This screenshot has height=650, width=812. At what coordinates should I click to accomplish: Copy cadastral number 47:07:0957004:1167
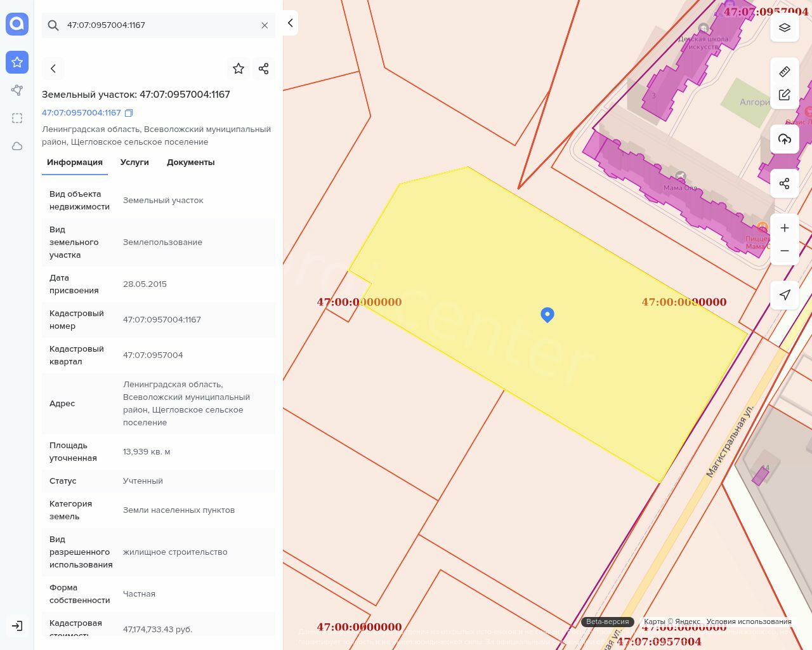coord(129,113)
